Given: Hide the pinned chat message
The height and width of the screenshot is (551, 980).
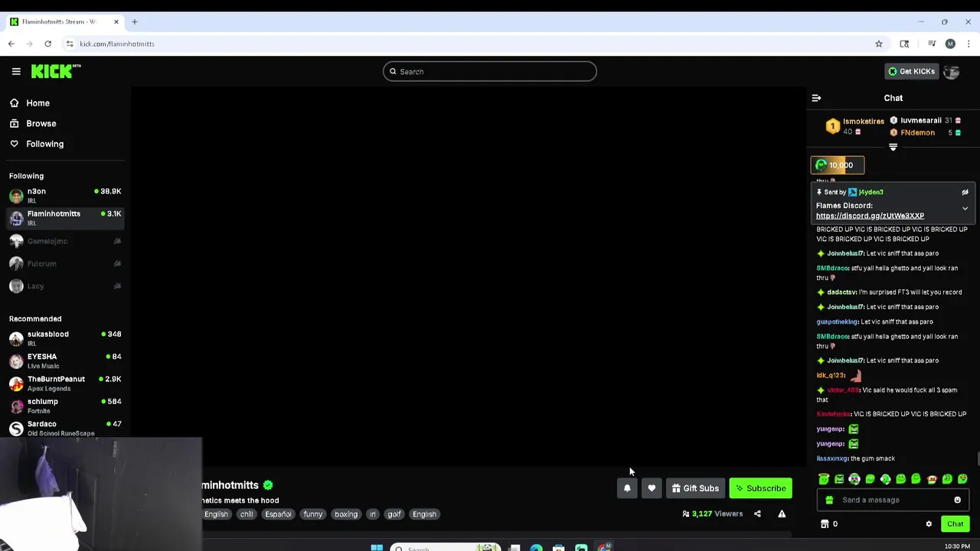Looking at the screenshot, I should 965,192.
